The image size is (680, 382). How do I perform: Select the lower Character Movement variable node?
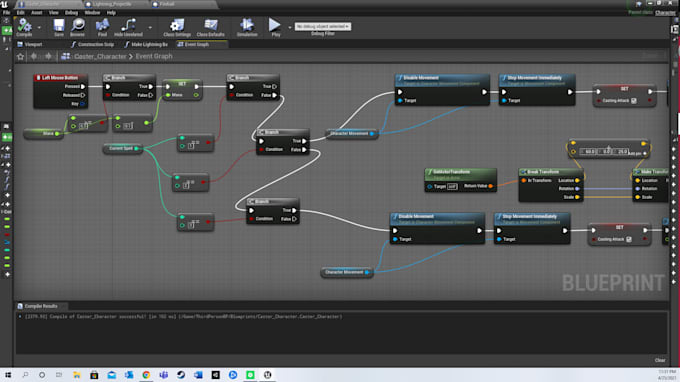[x=347, y=272]
